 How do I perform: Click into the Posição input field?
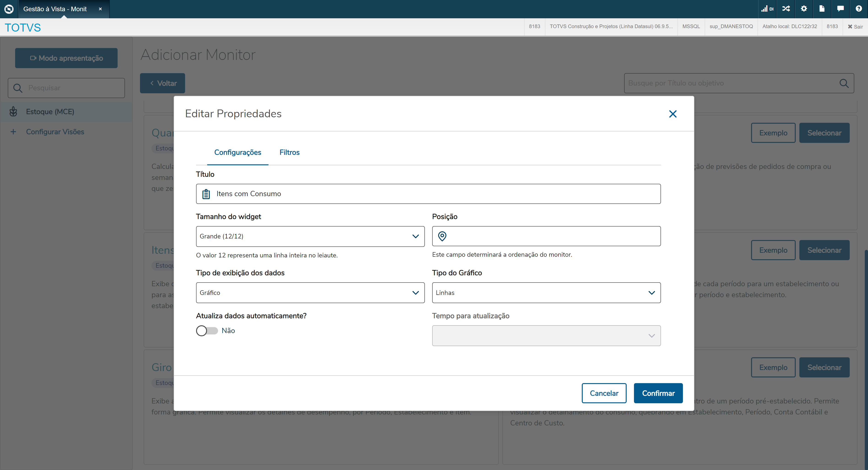tap(553, 236)
